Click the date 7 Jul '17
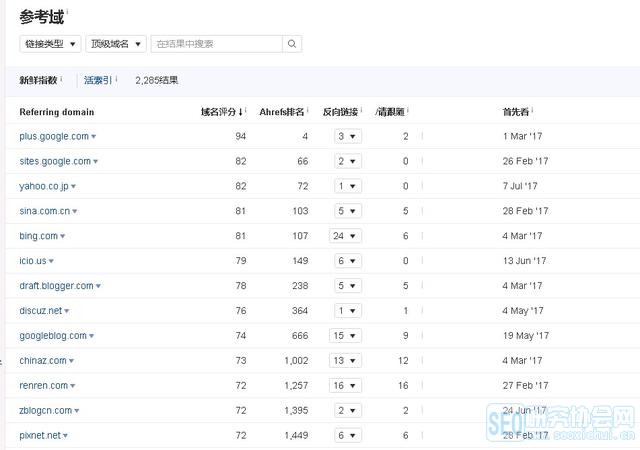 [520, 186]
